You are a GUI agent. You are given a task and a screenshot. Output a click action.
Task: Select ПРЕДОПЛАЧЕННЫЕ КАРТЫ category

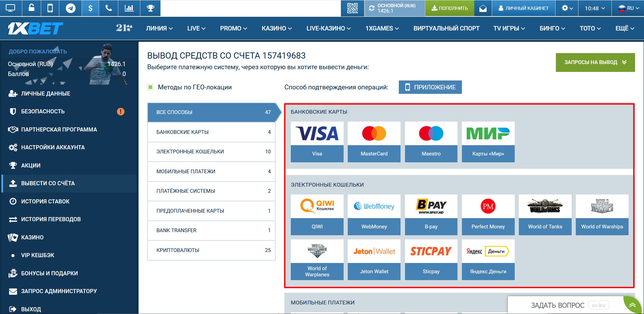[212, 211]
